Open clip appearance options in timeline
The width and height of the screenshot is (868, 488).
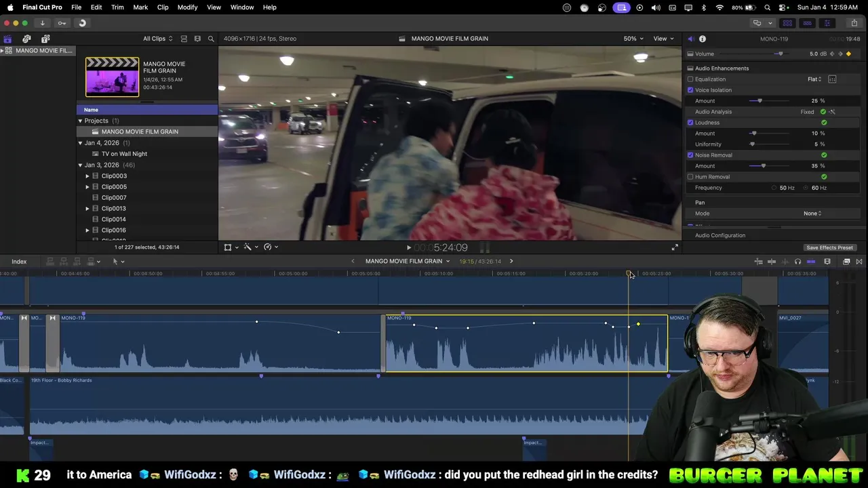(x=827, y=262)
